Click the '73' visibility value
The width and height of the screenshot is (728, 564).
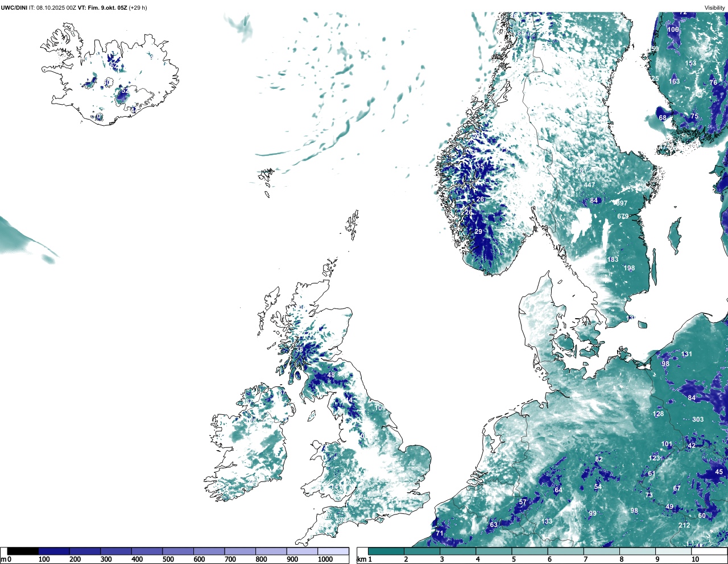649,495
